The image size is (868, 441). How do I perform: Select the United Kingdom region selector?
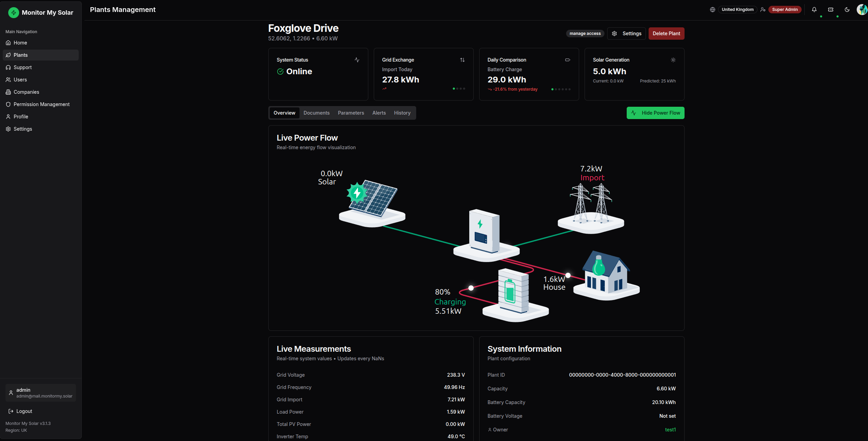point(738,10)
